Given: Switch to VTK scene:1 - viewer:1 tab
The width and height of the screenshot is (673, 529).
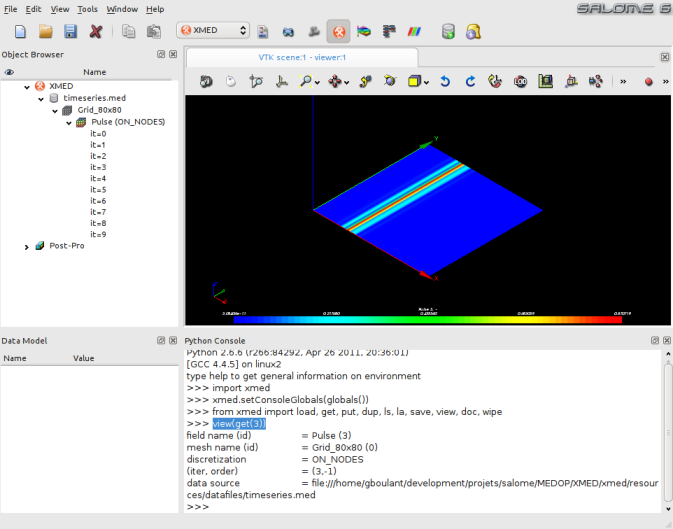Looking at the screenshot, I should [x=301, y=57].
